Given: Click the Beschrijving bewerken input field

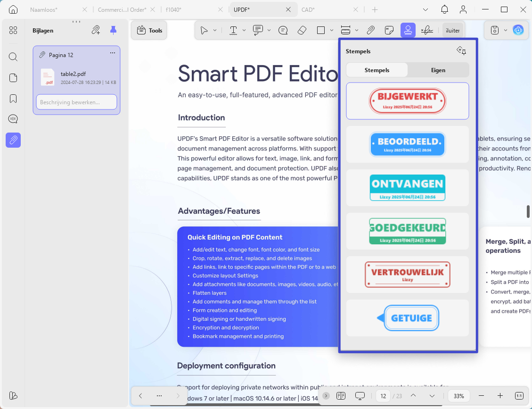Looking at the screenshot, I should pos(77,102).
